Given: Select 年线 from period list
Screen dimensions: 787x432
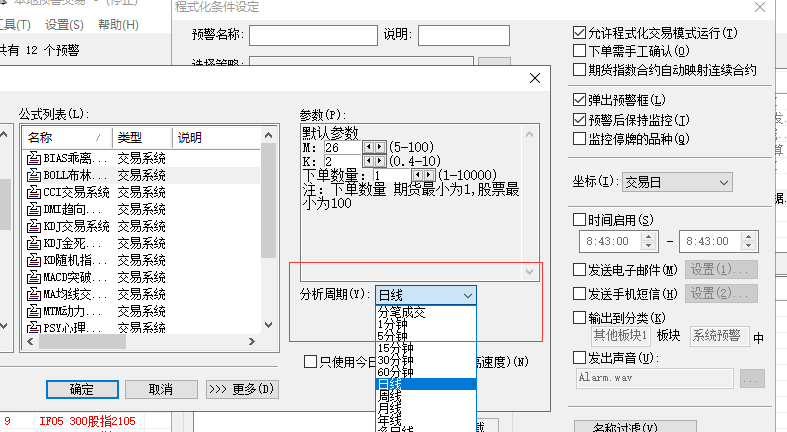Looking at the screenshot, I should pyautogui.click(x=426, y=419).
